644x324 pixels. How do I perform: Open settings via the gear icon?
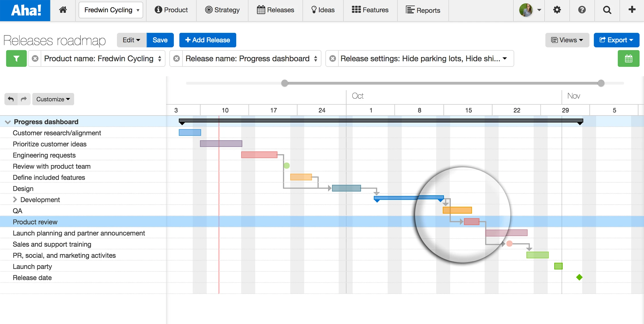[x=557, y=10]
